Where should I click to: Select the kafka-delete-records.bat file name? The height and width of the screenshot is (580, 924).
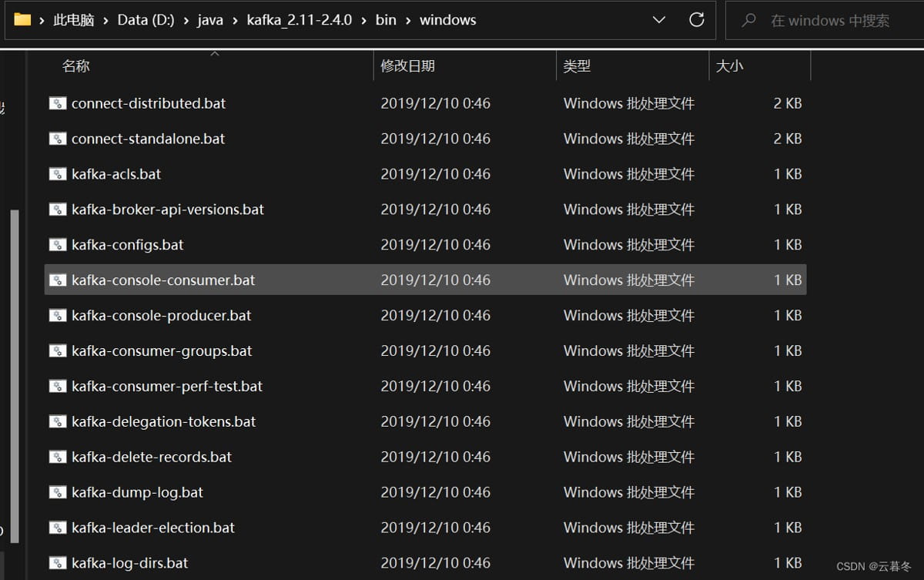(152, 458)
